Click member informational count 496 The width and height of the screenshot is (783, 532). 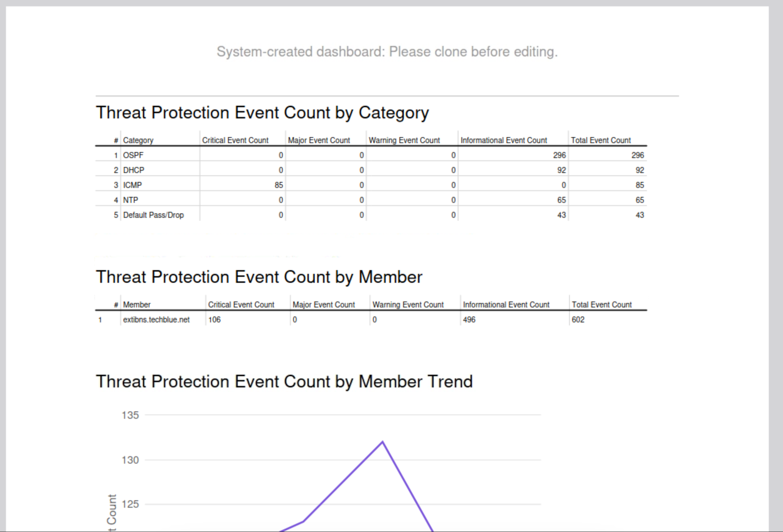pos(469,319)
